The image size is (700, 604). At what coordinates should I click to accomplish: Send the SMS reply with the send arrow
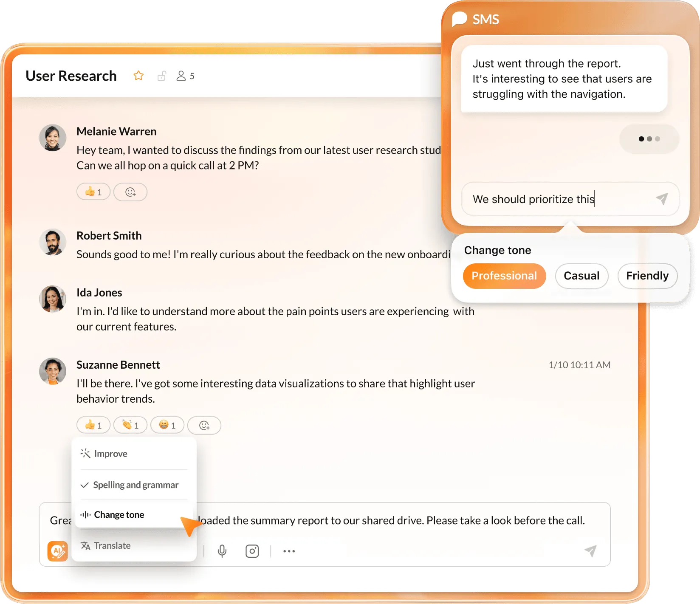pos(662,199)
